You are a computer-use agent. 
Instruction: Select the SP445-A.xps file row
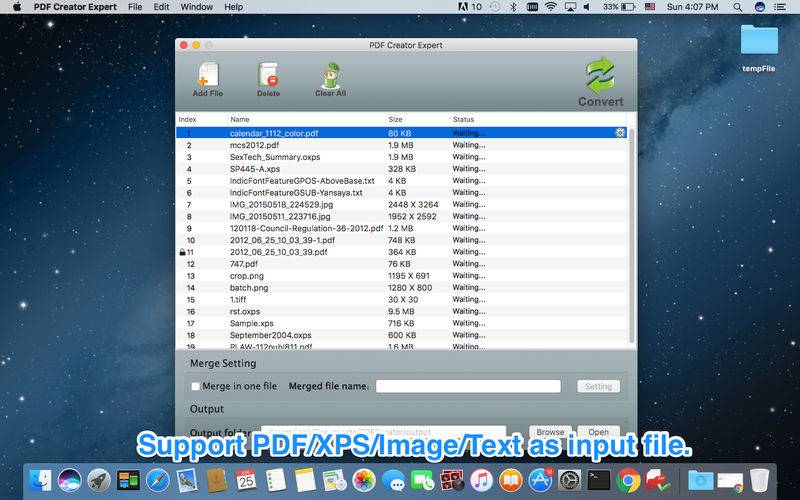(x=402, y=168)
